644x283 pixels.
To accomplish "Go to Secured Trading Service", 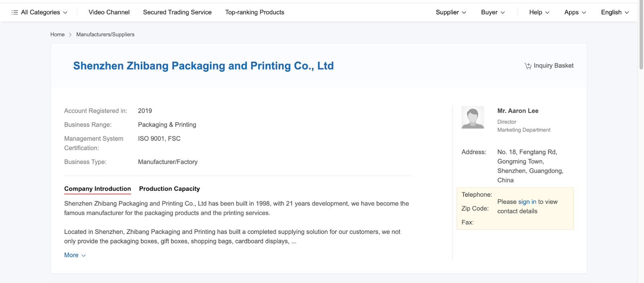I will (x=177, y=12).
